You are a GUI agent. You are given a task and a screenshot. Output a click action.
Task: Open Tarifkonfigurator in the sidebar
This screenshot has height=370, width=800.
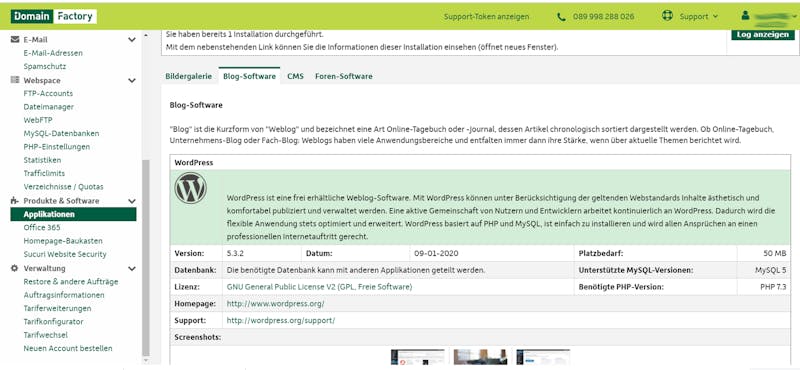tap(54, 322)
